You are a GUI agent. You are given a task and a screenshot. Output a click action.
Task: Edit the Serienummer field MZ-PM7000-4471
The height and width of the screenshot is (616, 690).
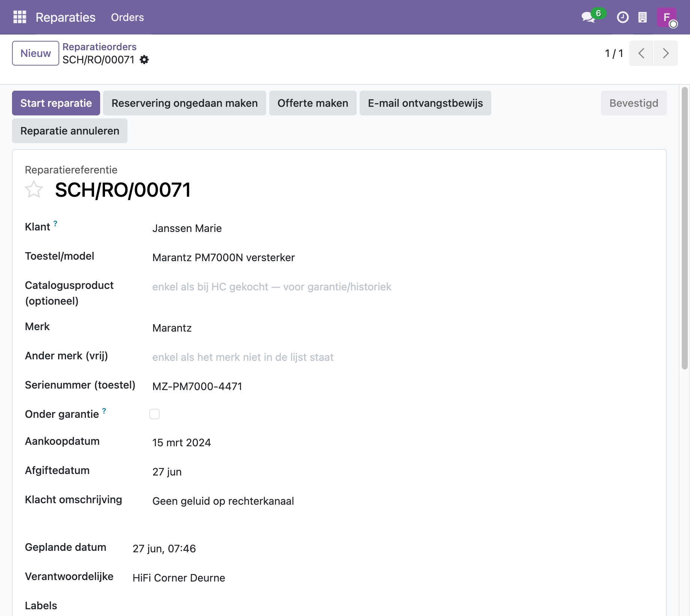[x=403, y=386]
